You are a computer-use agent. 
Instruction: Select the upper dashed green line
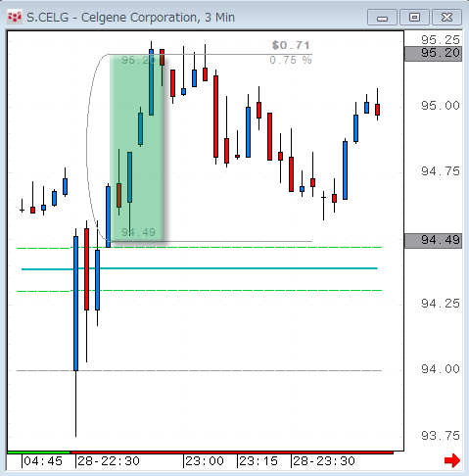[x=199, y=248]
